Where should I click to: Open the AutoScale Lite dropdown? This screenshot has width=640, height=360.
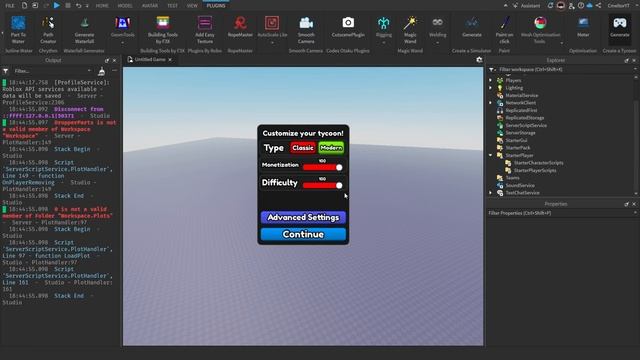pyautogui.click(x=272, y=42)
